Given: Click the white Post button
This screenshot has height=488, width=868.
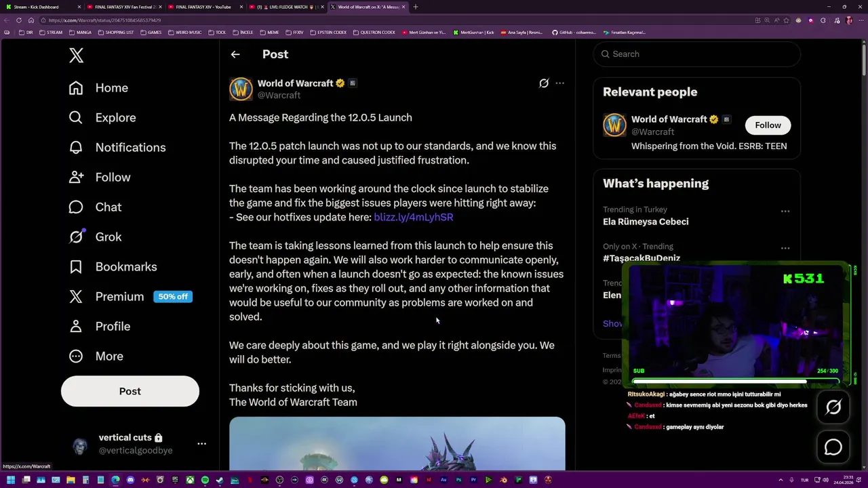Looking at the screenshot, I should (x=130, y=391).
